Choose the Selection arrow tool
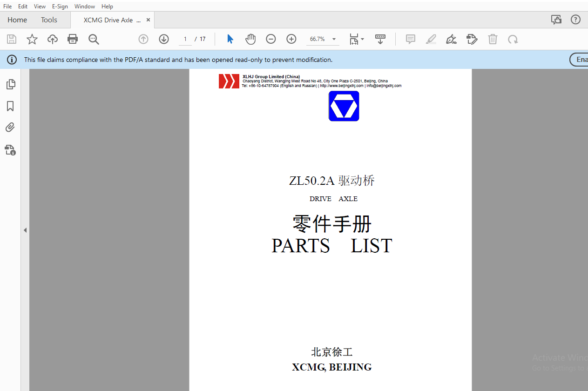The width and height of the screenshot is (588, 391). [x=230, y=39]
